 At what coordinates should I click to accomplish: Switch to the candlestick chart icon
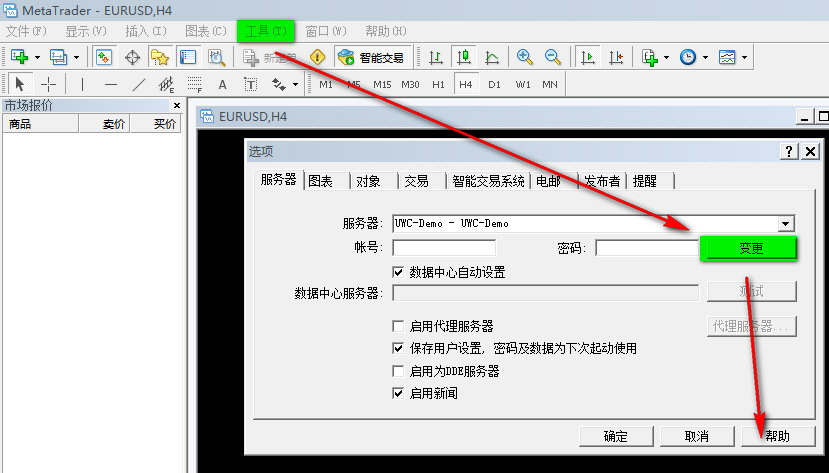point(464,57)
